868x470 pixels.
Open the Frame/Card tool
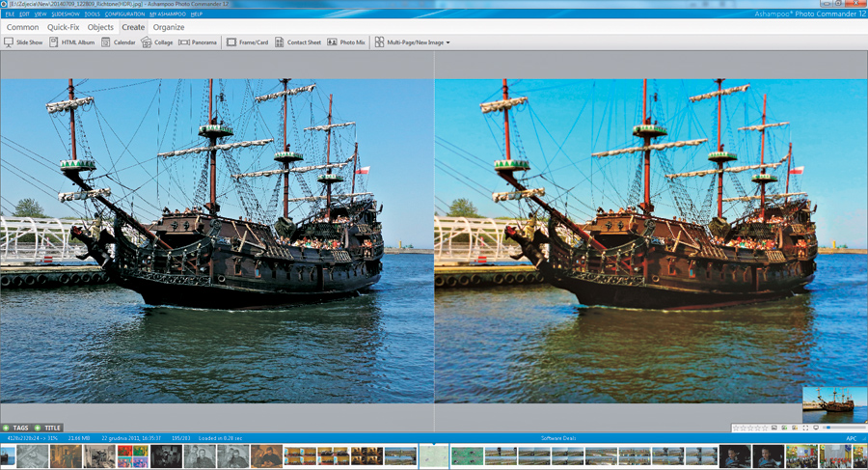[x=247, y=42]
